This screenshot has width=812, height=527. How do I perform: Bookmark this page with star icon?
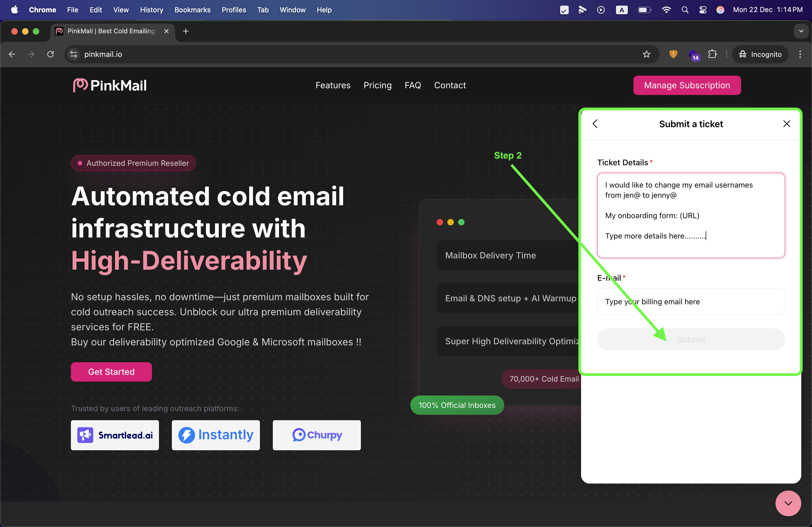(646, 54)
